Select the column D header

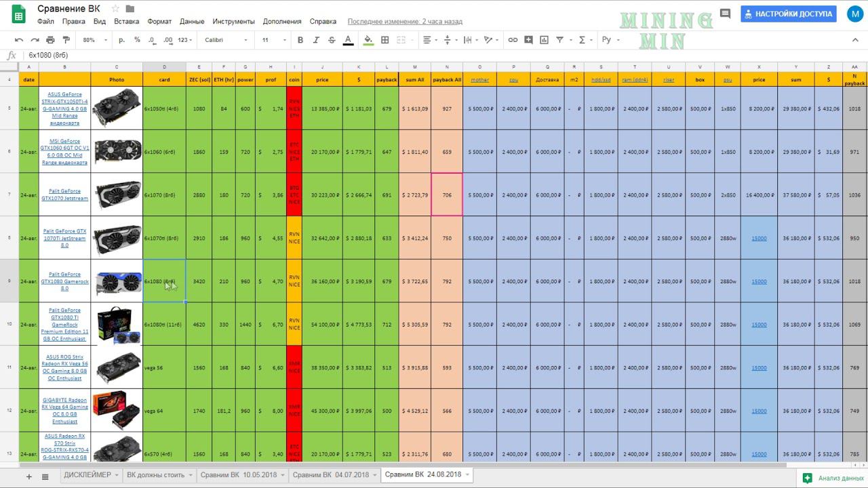click(x=164, y=67)
